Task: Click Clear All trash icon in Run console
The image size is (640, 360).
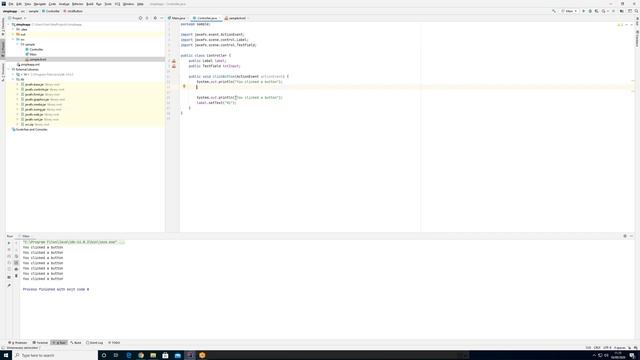Action: tap(16, 276)
